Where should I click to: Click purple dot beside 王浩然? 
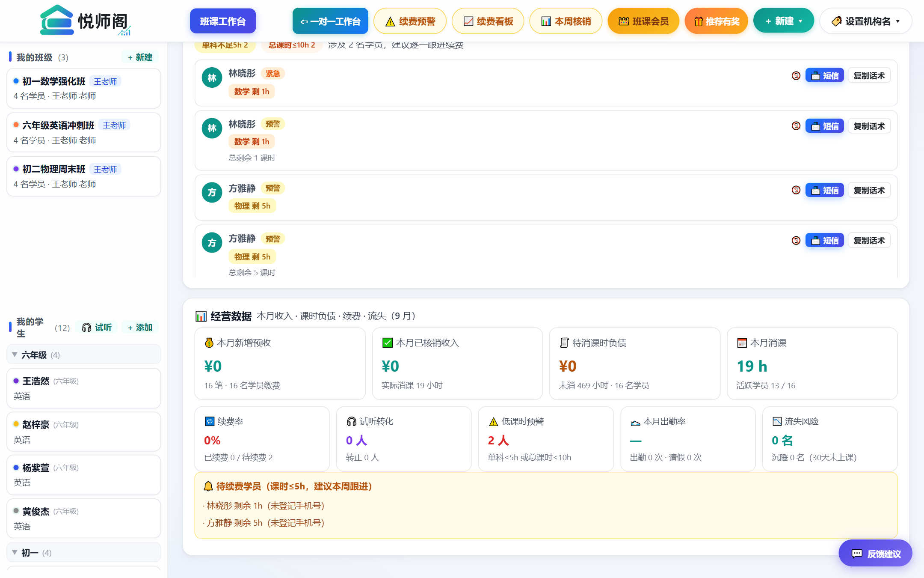click(16, 381)
